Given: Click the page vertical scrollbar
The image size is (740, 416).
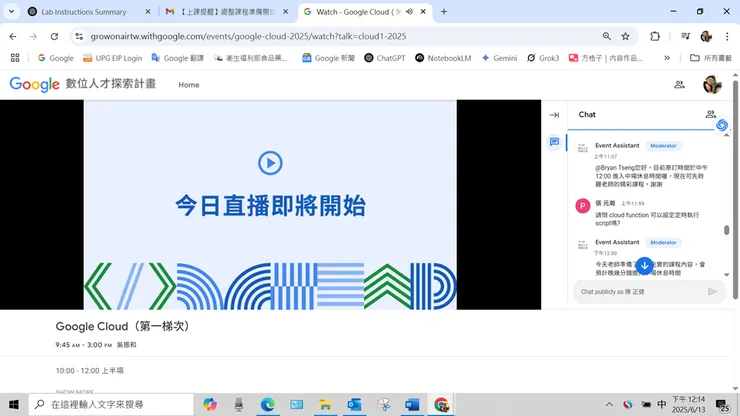Looking at the screenshot, I should click(x=735, y=189).
